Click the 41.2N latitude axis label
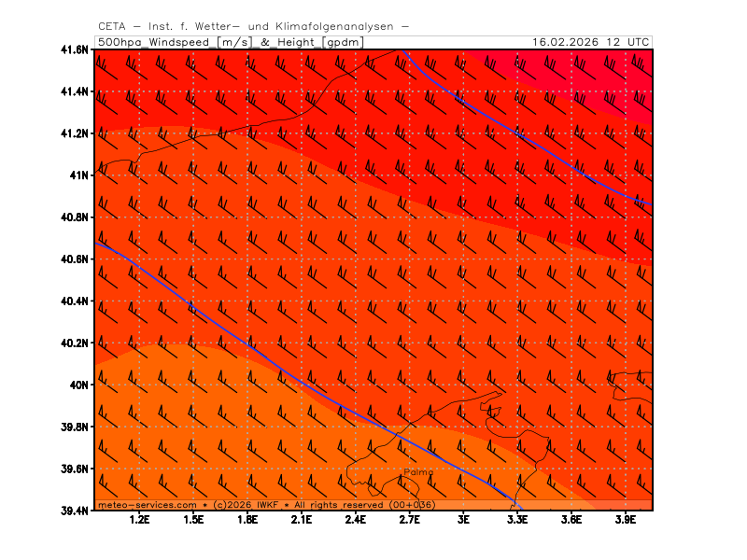Viewport: 747px width, 560px height. (x=75, y=133)
